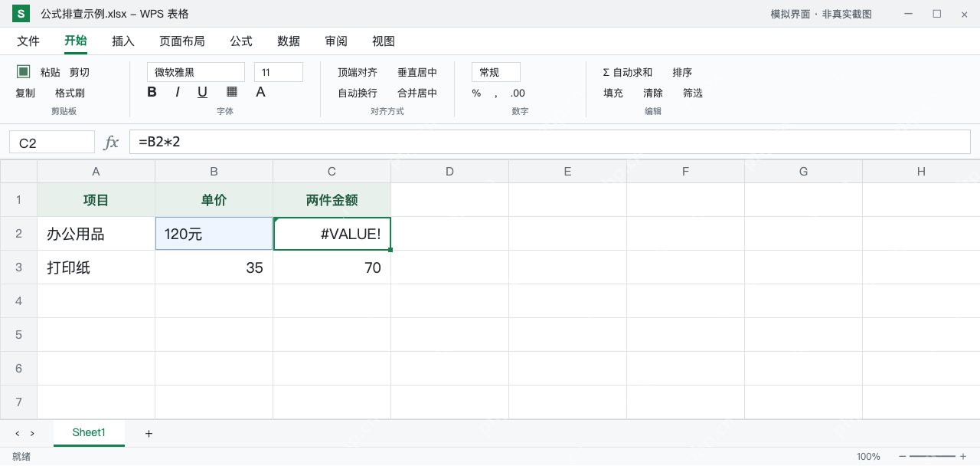Image resolution: width=980 pixels, height=466 pixels.
Task: Click Σ 自动求和 autosum button
Action: coord(628,72)
